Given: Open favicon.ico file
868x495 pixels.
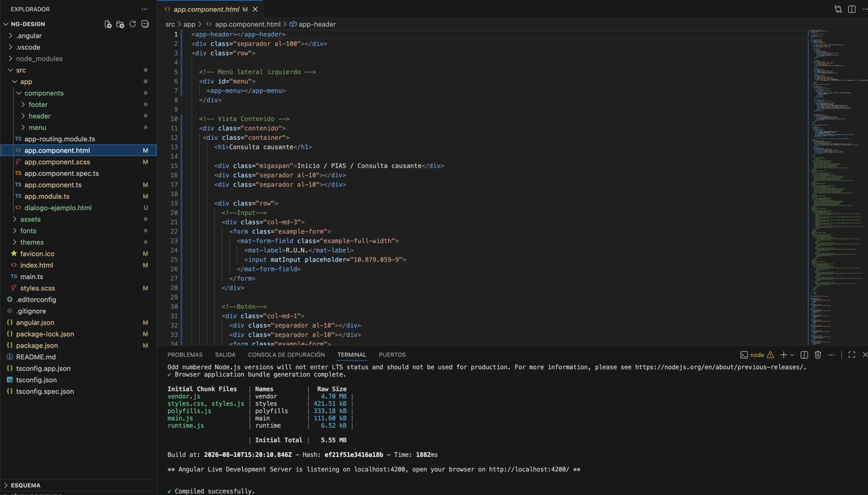Looking at the screenshot, I should tap(78, 254).
